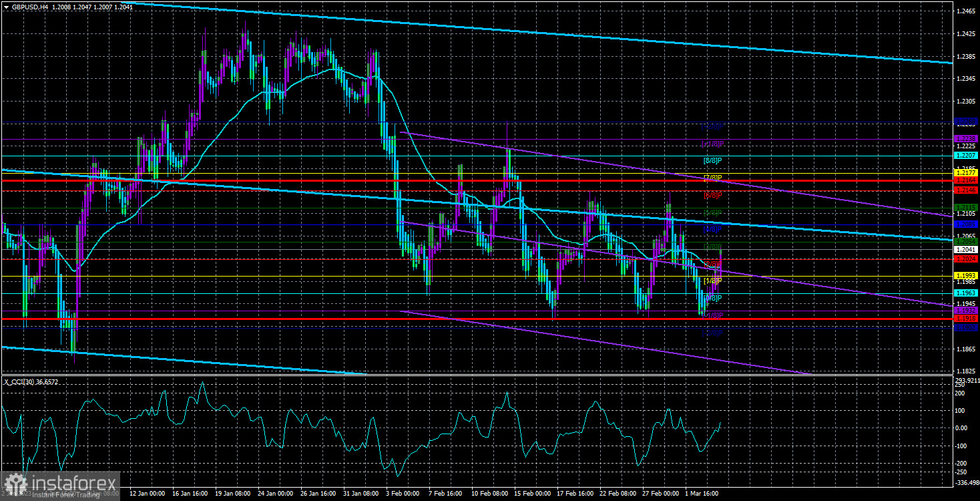Viewport: 980px width, 501px height.
Task: Click the 1.1993 price tag
Action: [966, 275]
